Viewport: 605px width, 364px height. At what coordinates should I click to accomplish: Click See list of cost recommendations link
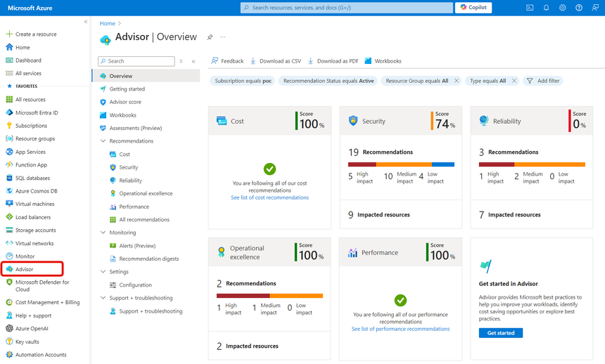pos(269,197)
